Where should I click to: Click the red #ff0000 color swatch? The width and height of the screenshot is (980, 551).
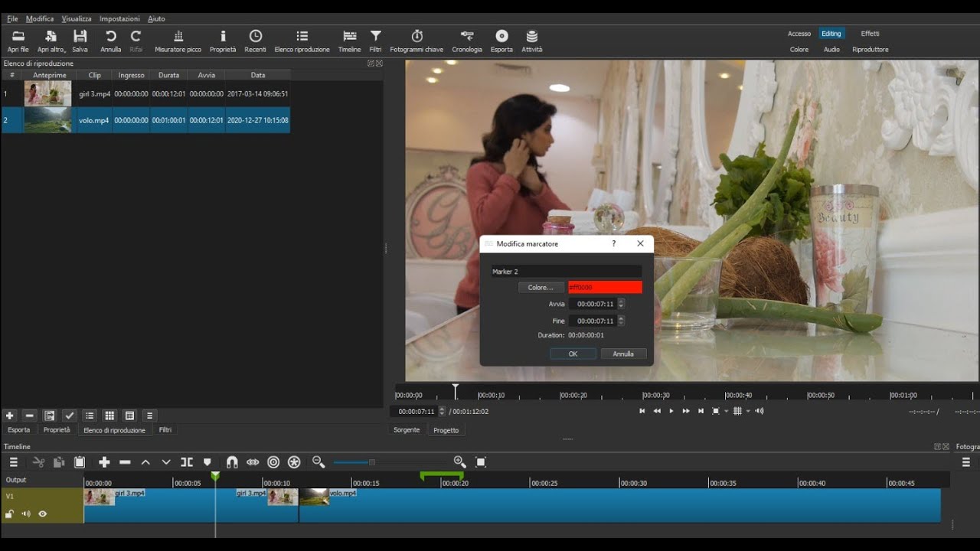(x=605, y=288)
